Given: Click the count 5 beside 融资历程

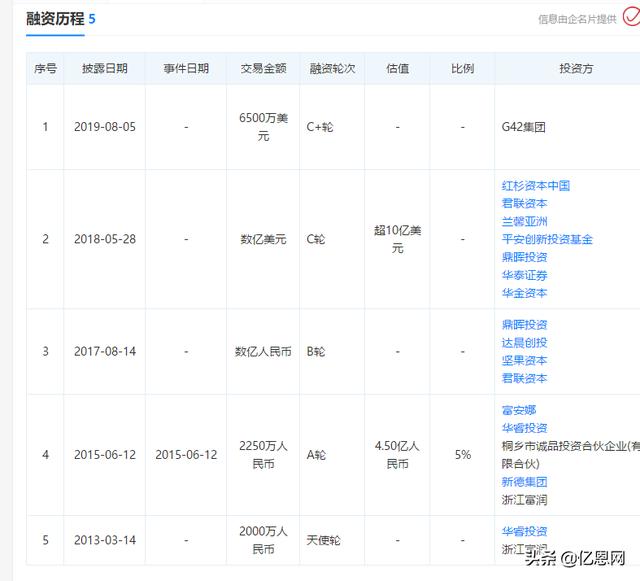Looking at the screenshot, I should [x=92, y=19].
